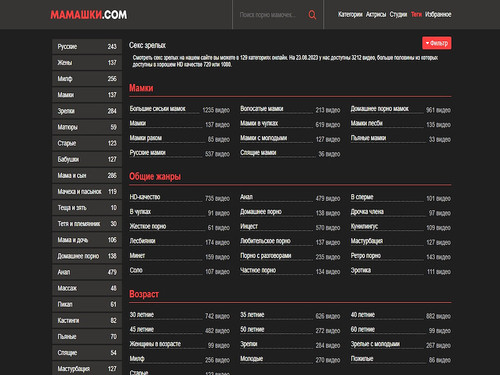Open the Лесбиянки tag link
Image resolution: width=500 pixels, height=375 pixels.
[142, 241]
